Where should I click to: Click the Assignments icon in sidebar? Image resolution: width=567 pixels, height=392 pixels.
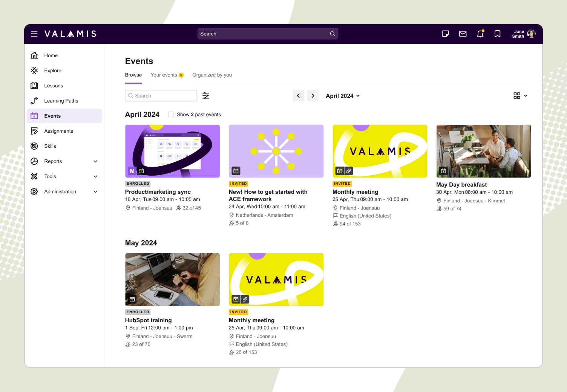[34, 131]
